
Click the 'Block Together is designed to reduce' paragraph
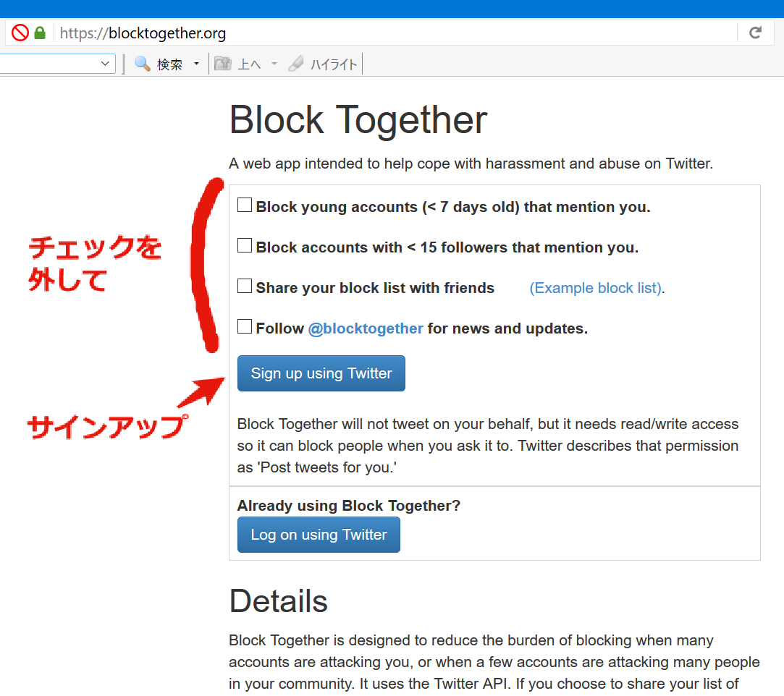coord(494,662)
